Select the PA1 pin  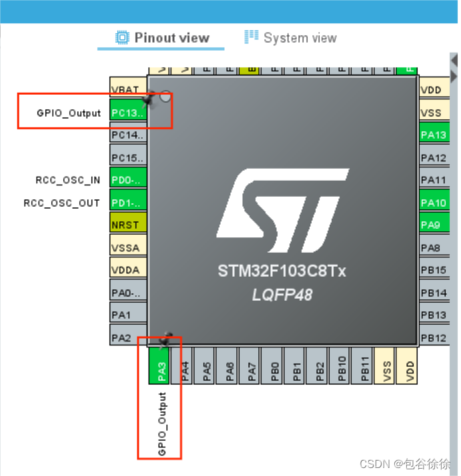click(x=128, y=312)
